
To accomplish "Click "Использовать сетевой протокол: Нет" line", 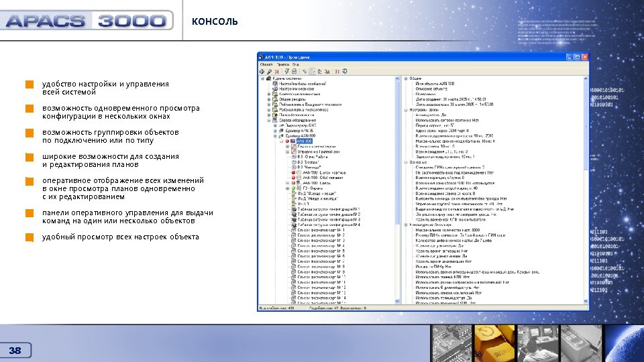I will pyautogui.click(x=447, y=120).
